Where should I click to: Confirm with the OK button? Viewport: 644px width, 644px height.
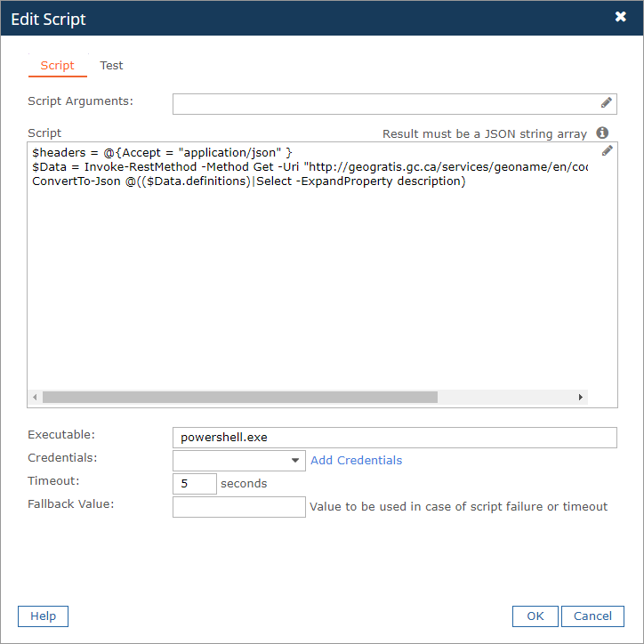[535, 616]
